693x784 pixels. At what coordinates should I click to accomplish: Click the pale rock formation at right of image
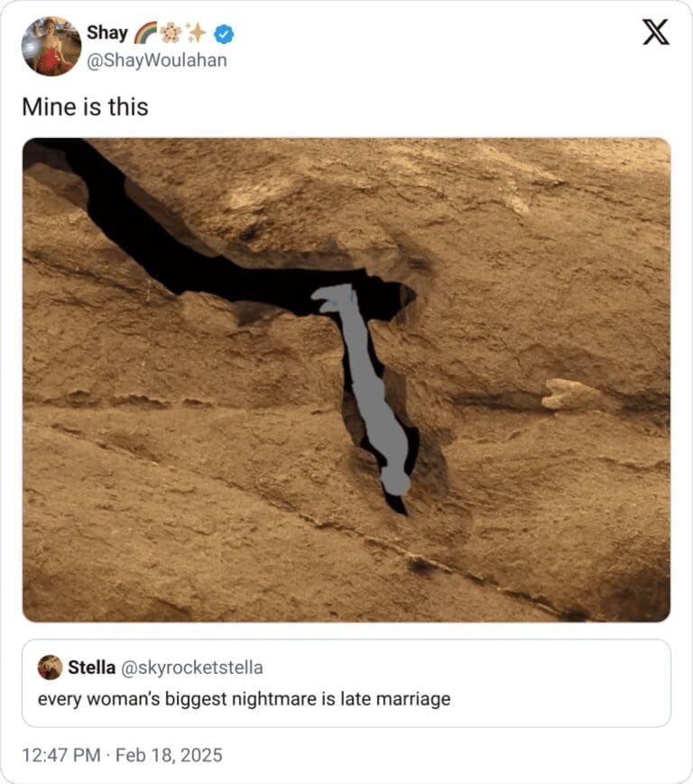pyautogui.click(x=570, y=394)
